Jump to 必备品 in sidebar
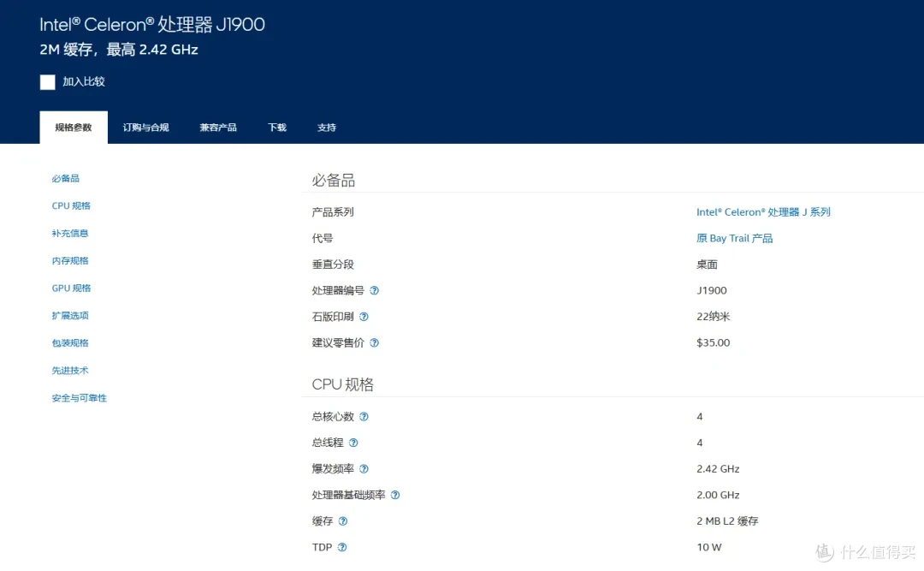This screenshot has width=924, height=571. point(65,178)
